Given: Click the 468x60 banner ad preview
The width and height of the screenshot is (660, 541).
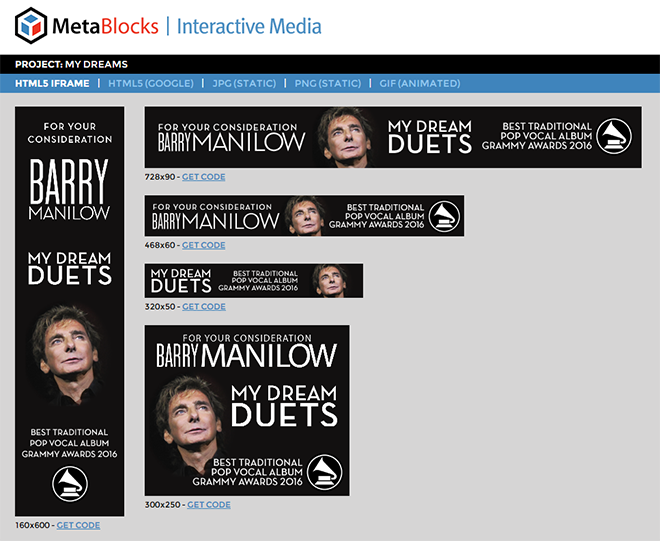Looking at the screenshot, I should [304, 216].
